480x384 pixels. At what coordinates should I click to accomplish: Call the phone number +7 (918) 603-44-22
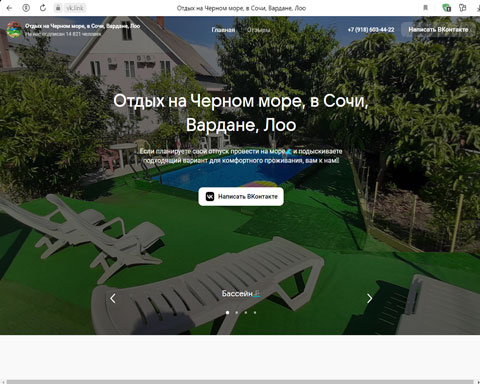pyautogui.click(x=371, y=30)
